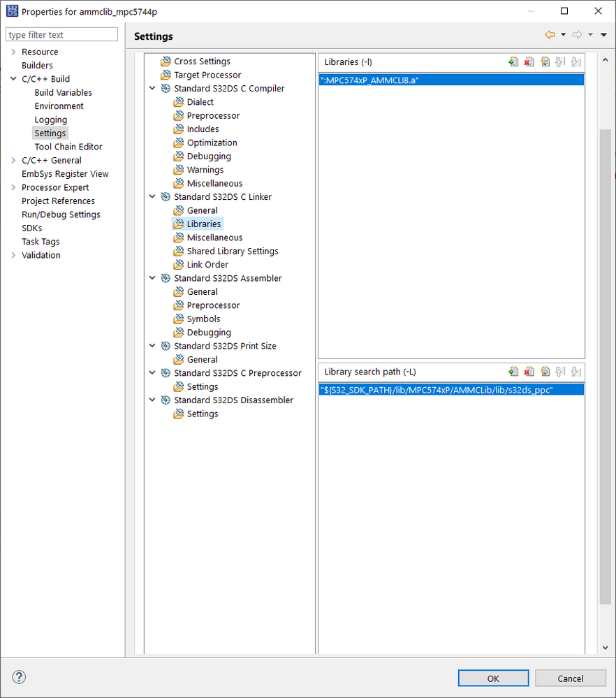This screenshot has height=698, width=616.
Task: Expand the Processor Expert node
Action: point(13,187)
